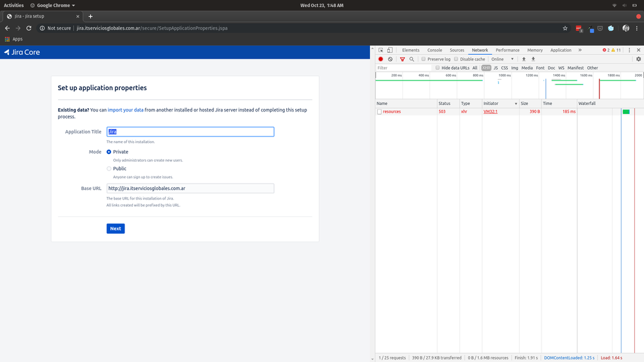The height and width of the screenshot is (362, 644).
Task: Filter requests by CSS
Action: tap(504, 68)
